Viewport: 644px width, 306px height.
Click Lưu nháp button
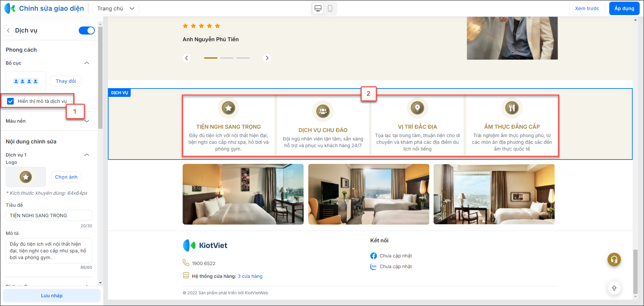click(52, 296)
